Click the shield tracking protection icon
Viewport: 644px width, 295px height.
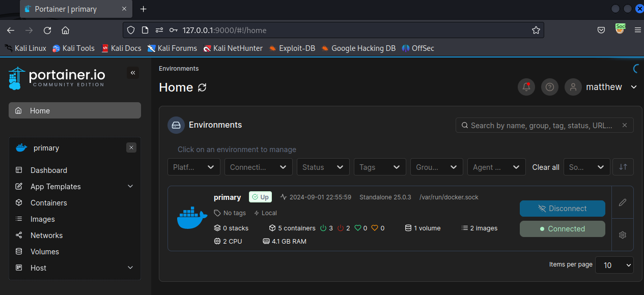(x=131, y=30)
